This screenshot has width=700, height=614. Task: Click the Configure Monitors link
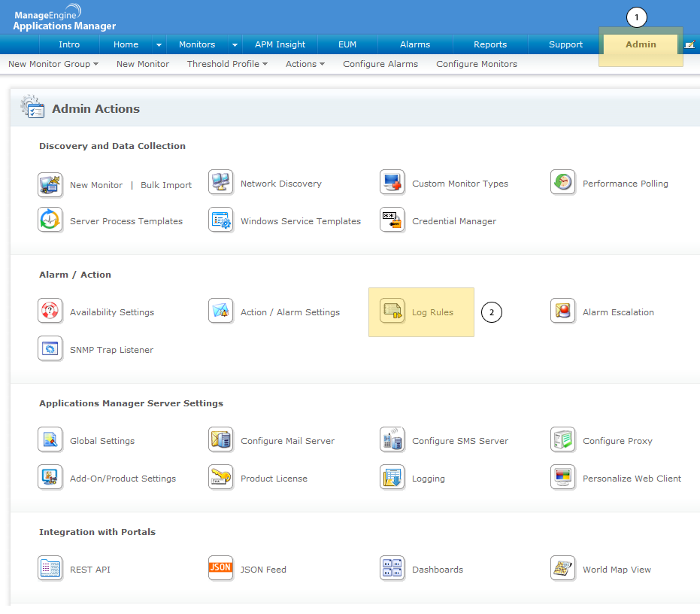click(x=477, y=64)
